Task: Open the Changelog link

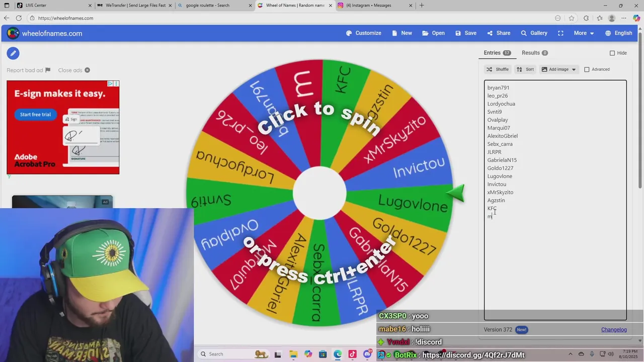Action: point(614,330)
